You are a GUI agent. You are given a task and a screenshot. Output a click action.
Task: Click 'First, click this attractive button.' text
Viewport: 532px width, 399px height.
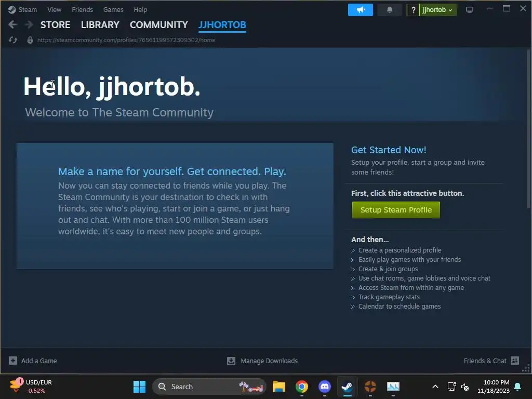pyautogui.click(x=407, y=193)
